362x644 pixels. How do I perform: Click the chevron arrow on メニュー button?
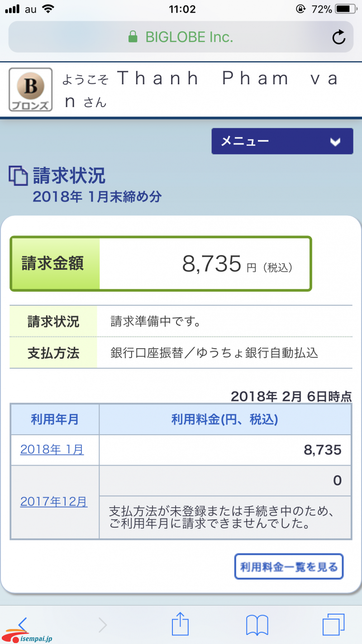pos(335,142)
